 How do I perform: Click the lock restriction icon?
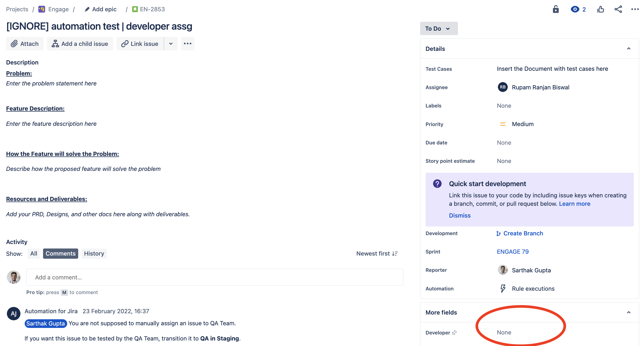556,9
